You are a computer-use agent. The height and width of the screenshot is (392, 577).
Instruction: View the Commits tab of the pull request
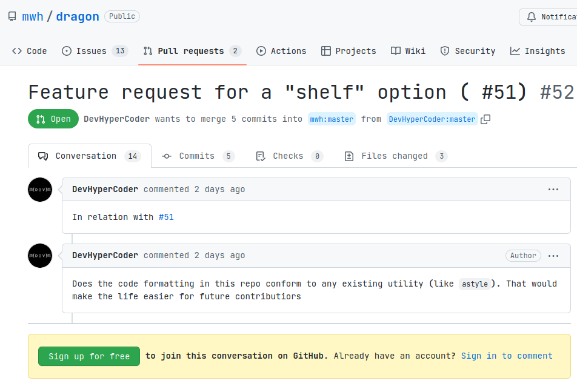(x=198, y=156)
